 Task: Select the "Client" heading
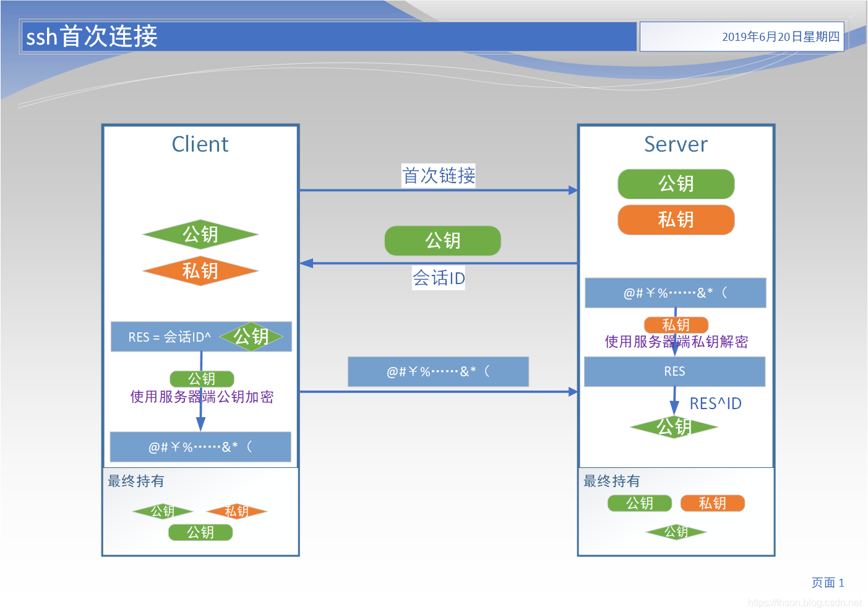click(200, 144)
